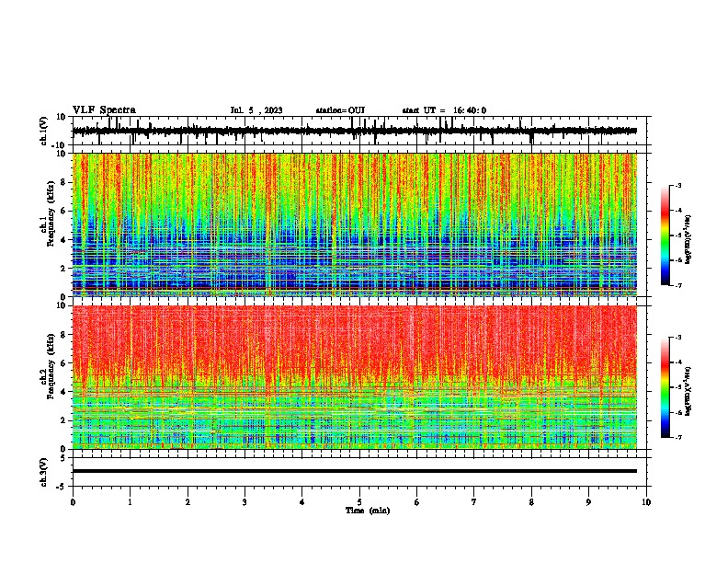Click the "ch.3(V)" axis label
The height and width of the screenshot is (563, 728).
(44, 473)
